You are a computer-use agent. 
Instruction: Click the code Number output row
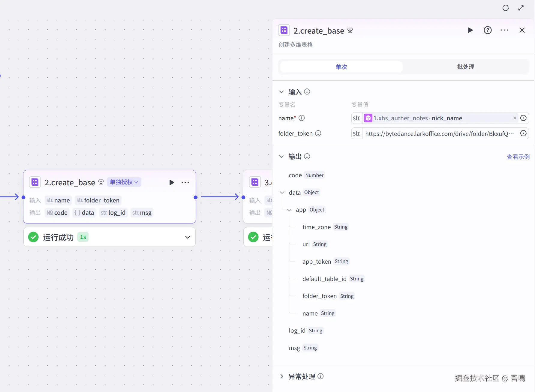[x=306, y=175]
